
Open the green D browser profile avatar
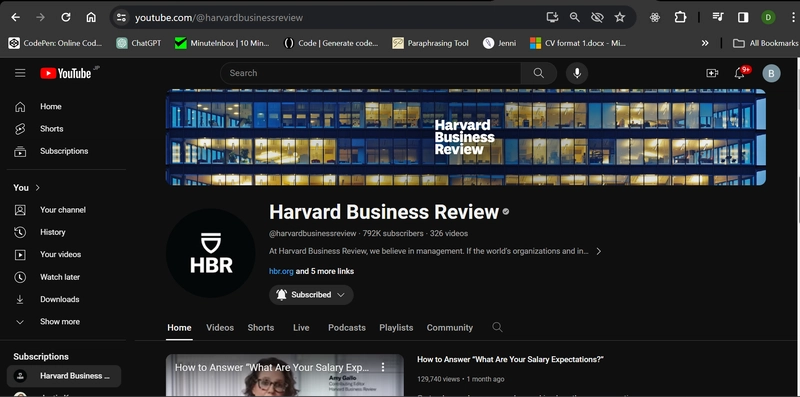[768, 17]
